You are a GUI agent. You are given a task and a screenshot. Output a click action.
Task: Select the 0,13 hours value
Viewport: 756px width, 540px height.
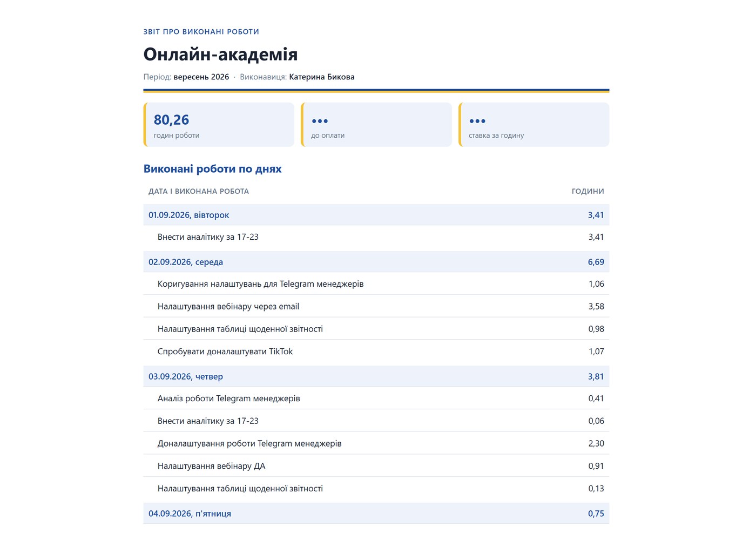pyautogui.click(x=596, y=489)
